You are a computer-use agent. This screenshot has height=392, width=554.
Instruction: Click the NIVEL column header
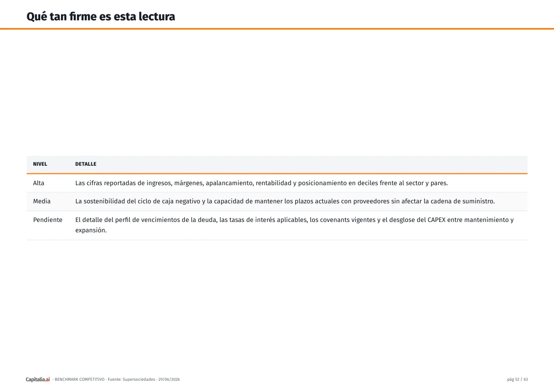[x=40, y=164]
